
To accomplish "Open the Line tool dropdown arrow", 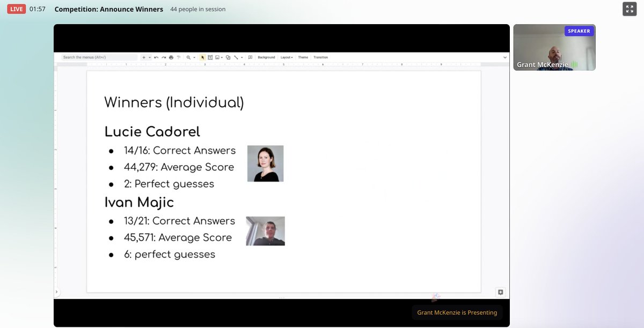I will click(241, 57).
